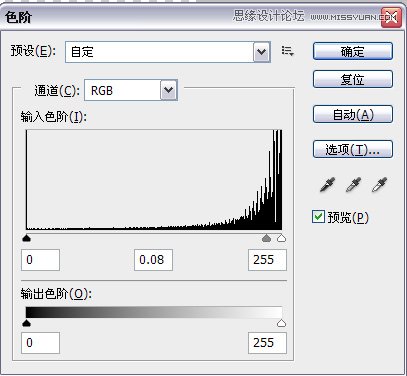
Task: Click inside the input levels histogram
Action: 154,180
